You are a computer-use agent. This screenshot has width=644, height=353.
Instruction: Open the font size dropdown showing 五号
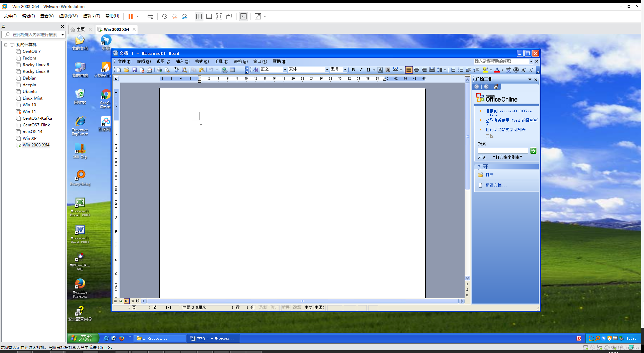click(345, 70)
